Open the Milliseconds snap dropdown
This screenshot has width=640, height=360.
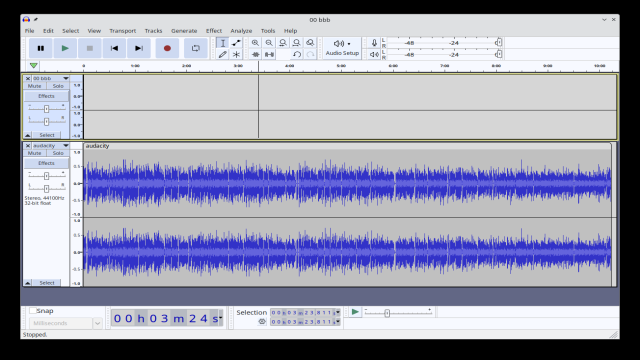coord(65,323)
